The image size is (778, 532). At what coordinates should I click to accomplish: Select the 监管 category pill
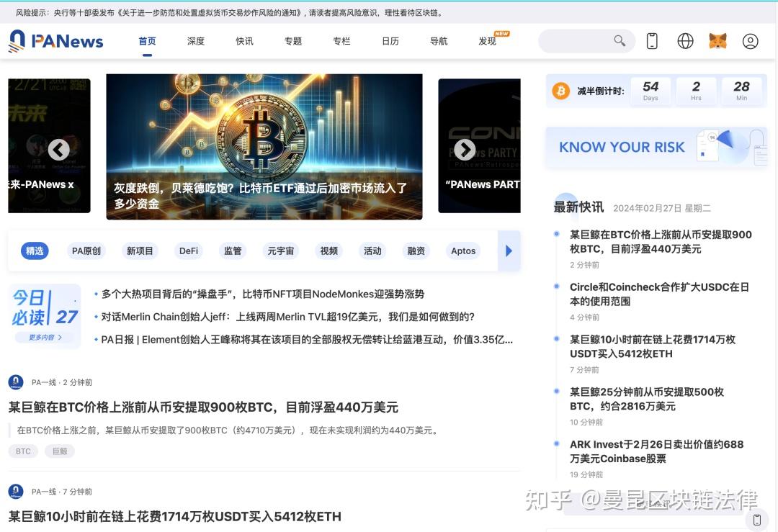pyautogui.click(x=233, y=251)
